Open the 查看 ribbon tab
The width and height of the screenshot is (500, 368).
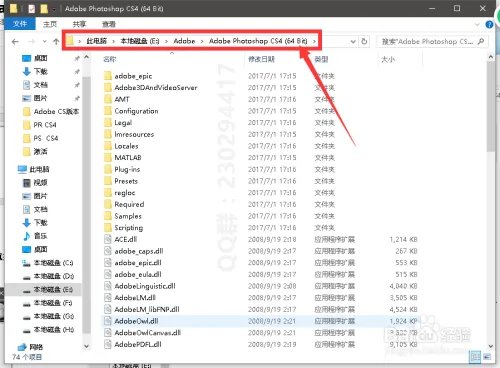click(109, 24)
